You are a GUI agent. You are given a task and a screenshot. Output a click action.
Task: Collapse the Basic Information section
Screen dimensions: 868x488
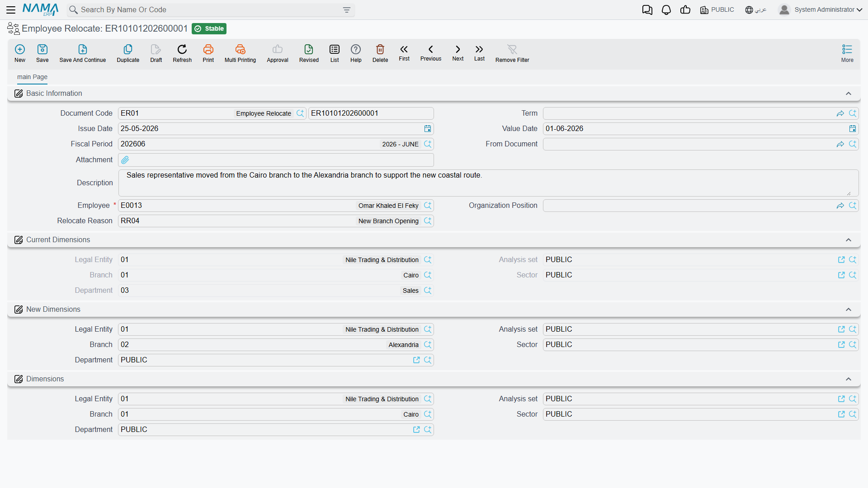tap(849, 94)
